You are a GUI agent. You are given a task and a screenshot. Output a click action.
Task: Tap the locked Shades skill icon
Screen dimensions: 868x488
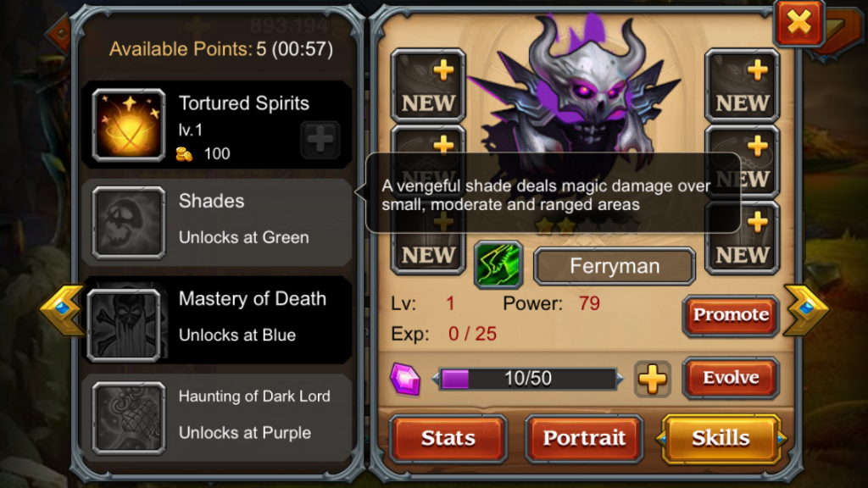(x=129, y=223)
